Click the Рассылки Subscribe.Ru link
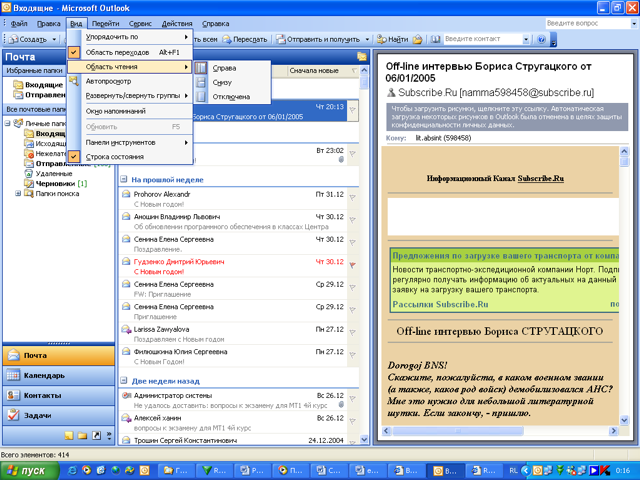Image resolution: width=640 pixels, height=480 pixels. tap(440, 304)
